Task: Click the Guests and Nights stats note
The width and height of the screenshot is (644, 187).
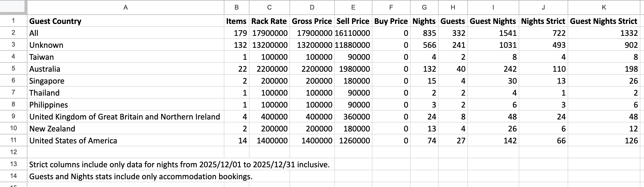Action: (x=141, y=177)
